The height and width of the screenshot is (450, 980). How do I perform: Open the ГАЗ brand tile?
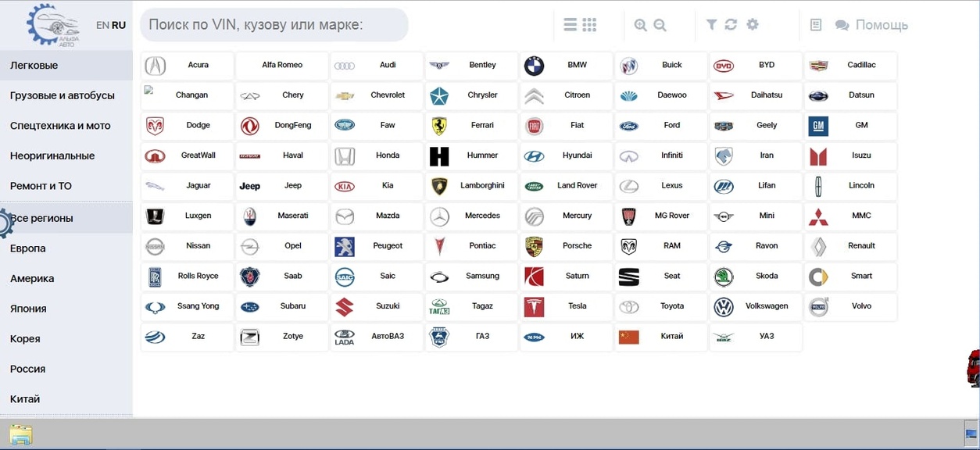472,337
